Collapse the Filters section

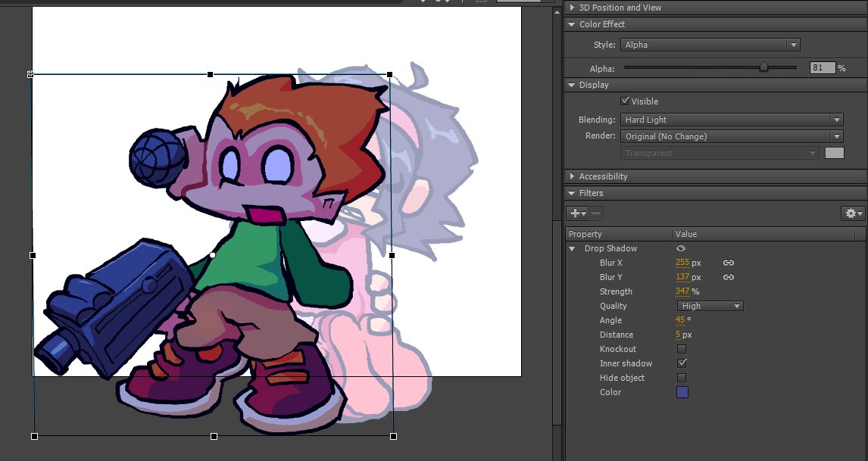pos(572,193)
